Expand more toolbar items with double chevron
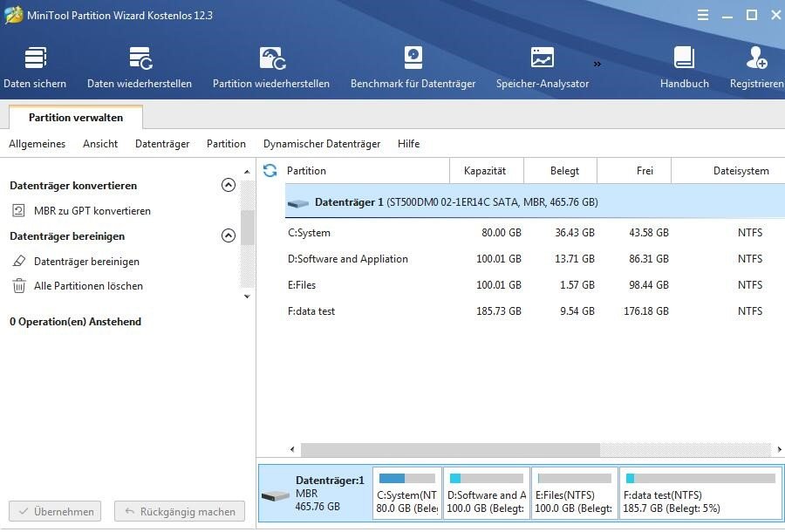Viewport: 785px width, 532px height. [x=597, y=64]
